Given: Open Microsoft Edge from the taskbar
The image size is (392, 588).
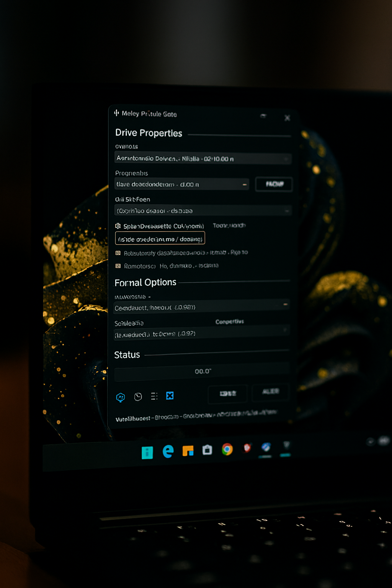Looking at the screenshot, I should click(x=168, y=451).
